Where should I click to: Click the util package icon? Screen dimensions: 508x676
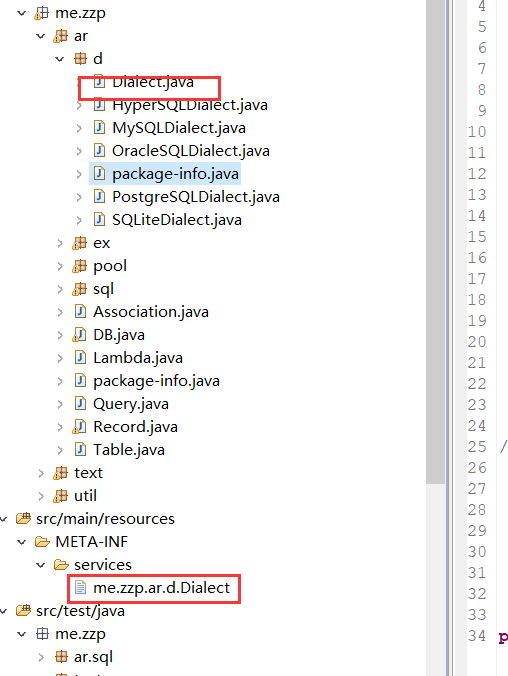(60, 496)
